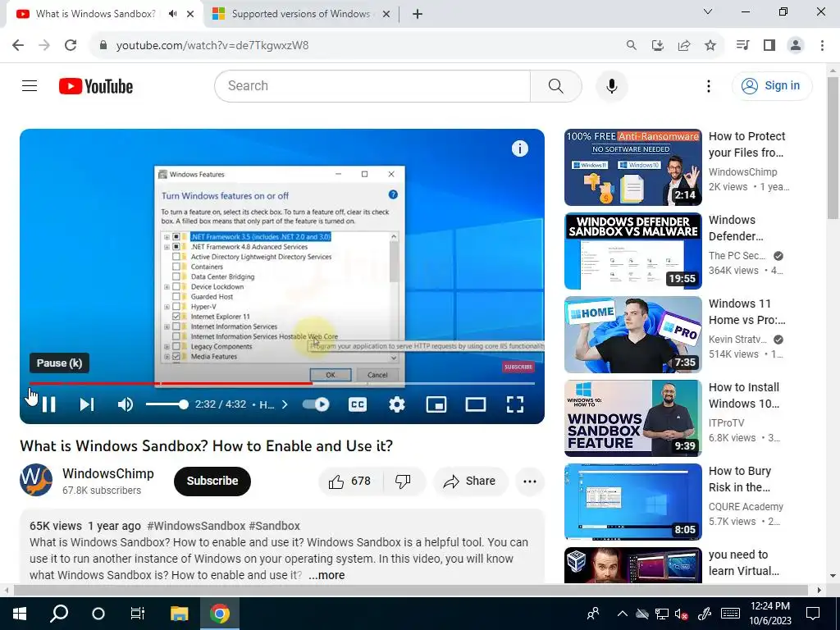Open the #WindowsSandbox hashtag
This screenshot has width=840, height=630.
coord(196,526)
